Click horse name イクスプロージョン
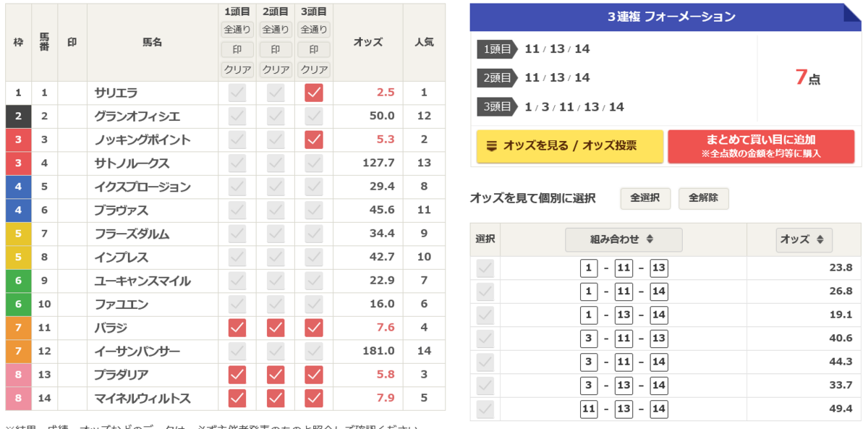 [x=142, y=187]
